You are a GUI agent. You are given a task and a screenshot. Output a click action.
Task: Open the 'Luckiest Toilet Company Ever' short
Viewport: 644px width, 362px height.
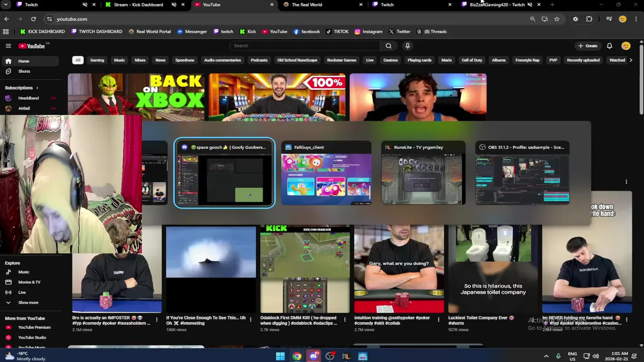tap(493, 269)
